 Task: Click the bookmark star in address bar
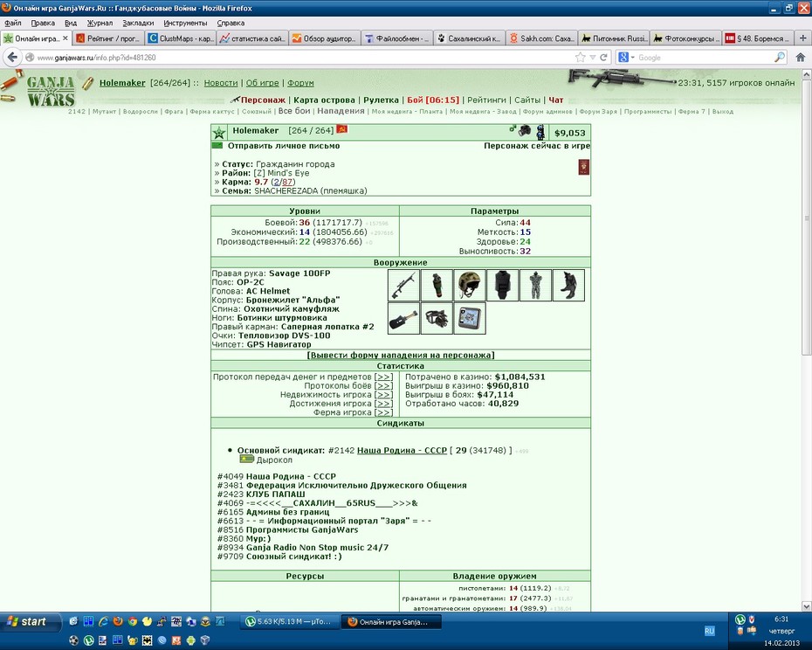(581, 58)
